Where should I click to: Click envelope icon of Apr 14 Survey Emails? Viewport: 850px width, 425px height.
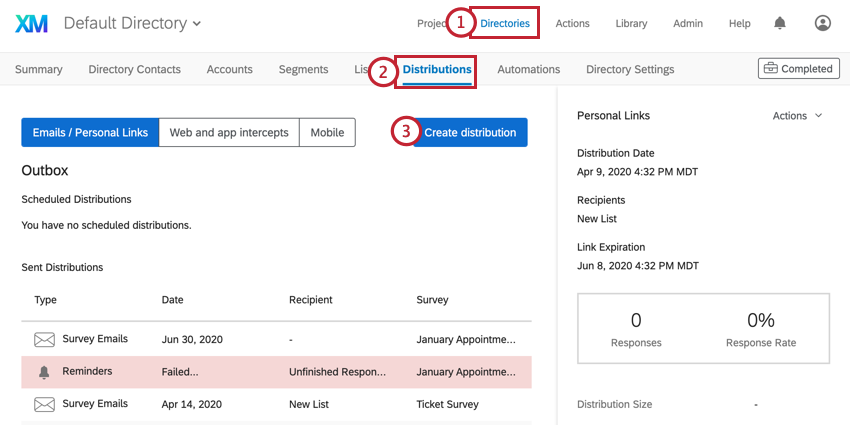44,404
